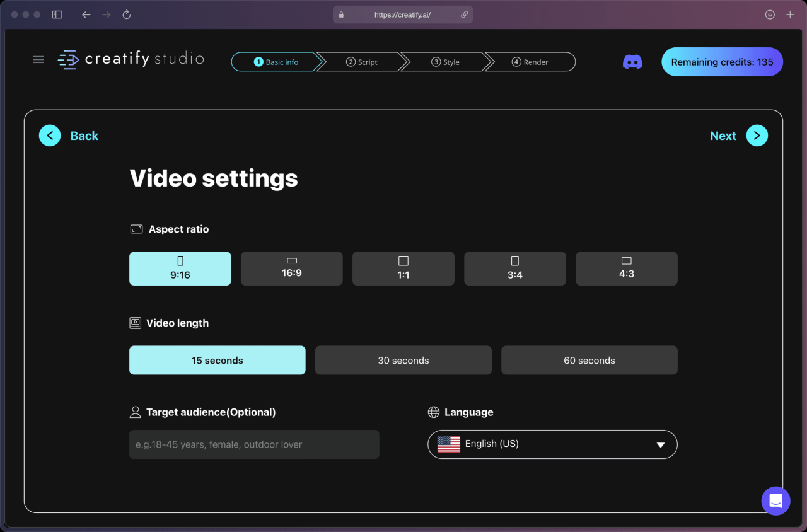Screen dimensions: 807x532
Task: Click the person icon beside Target audience
Action: pos(134,412)
